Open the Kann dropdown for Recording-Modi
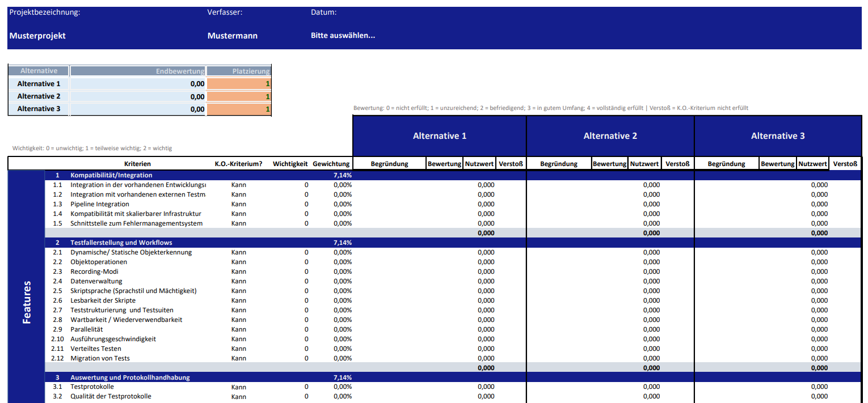 tap(239, 272)
